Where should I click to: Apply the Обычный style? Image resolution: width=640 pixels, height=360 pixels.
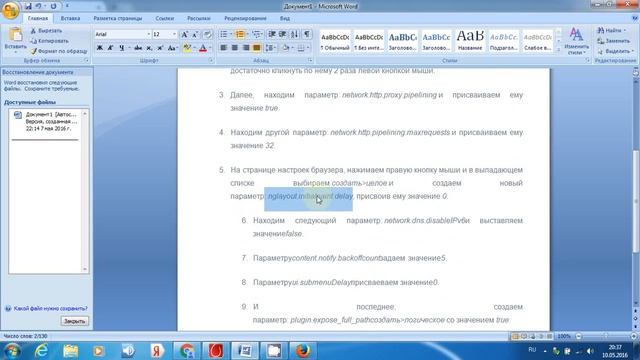click(335, 41)
